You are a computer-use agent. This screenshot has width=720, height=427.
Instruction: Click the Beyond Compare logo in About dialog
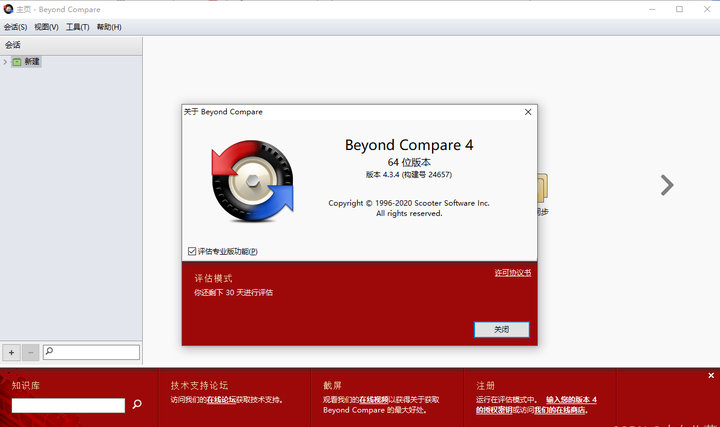252,180
